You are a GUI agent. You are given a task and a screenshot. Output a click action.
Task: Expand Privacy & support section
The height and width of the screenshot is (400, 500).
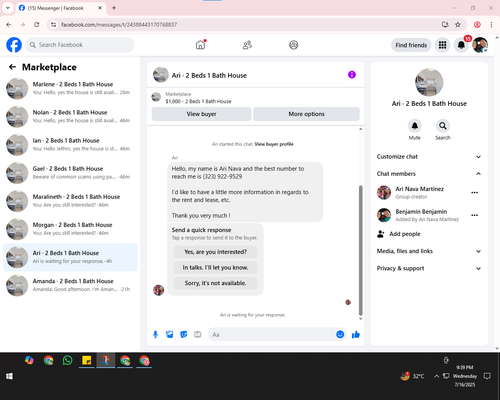[429, 268]
